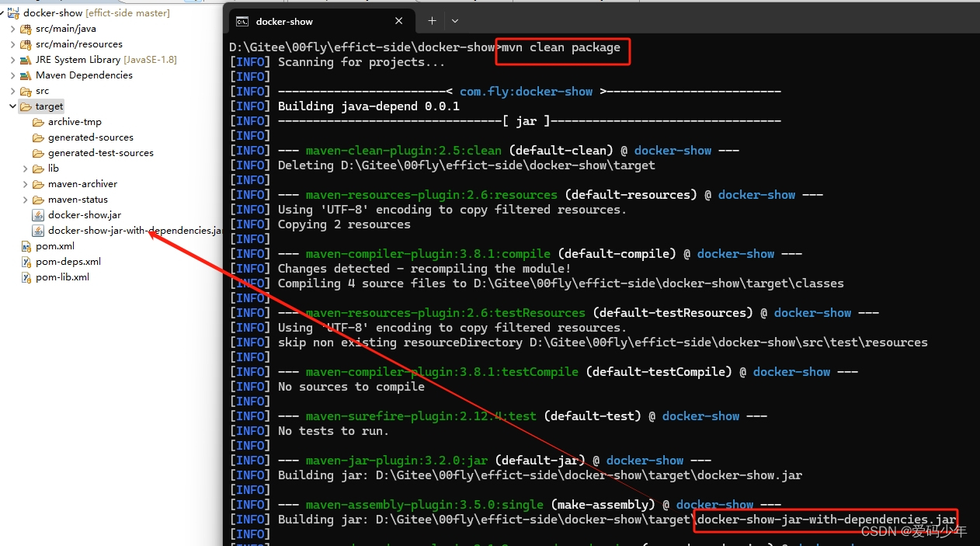Screen dimensions: 980x546
Task: Click 'maven-assembly-plugin:3.5.0:single' terminal text
Action: [425, 505]
